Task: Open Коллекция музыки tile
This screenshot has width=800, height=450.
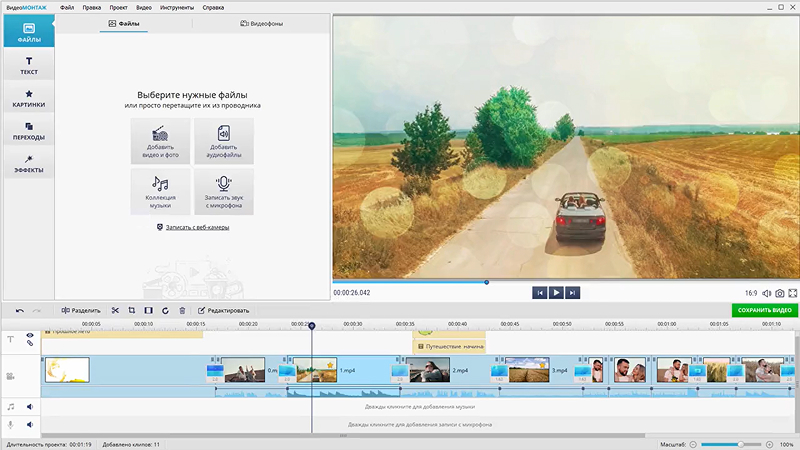Action: (160, 192)
